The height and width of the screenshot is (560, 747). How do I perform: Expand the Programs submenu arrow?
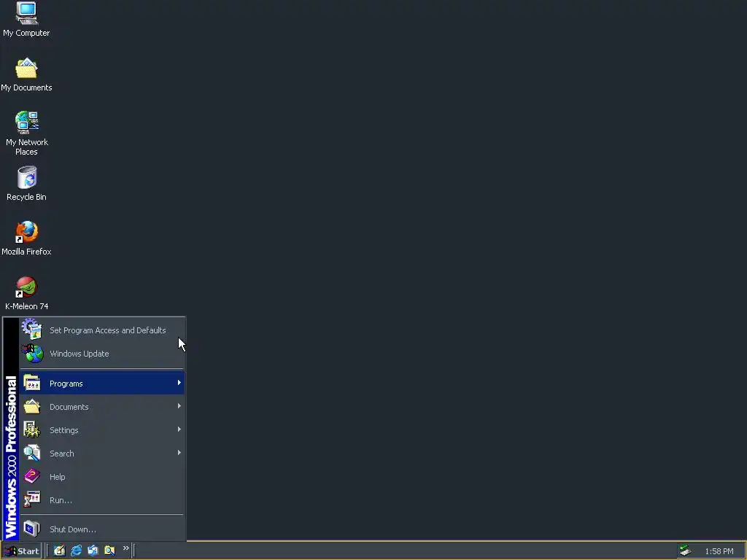(x=179, y=383)
